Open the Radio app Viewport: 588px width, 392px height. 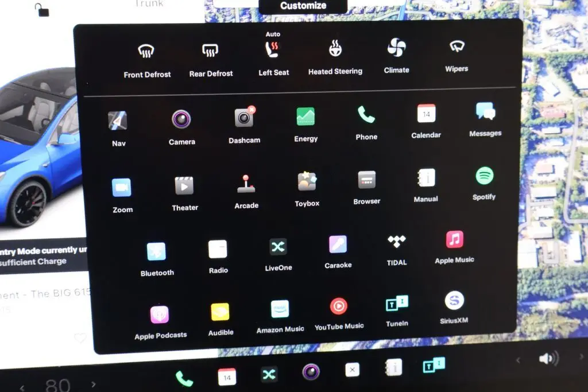218,257
